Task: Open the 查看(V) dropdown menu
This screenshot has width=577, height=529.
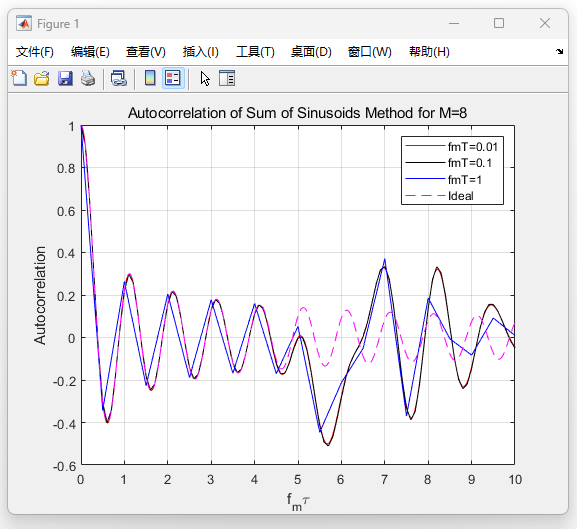Action: 146,52
